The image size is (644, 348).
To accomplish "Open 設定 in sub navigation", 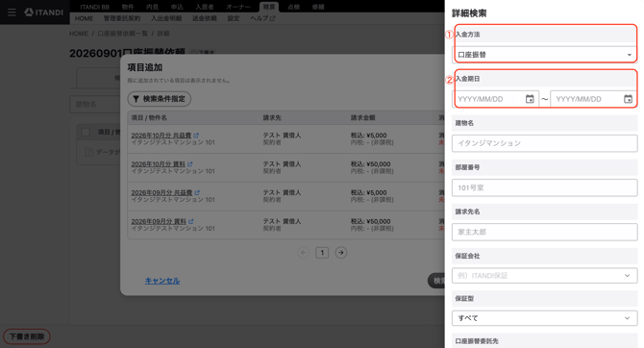I will tap(234, 18).
